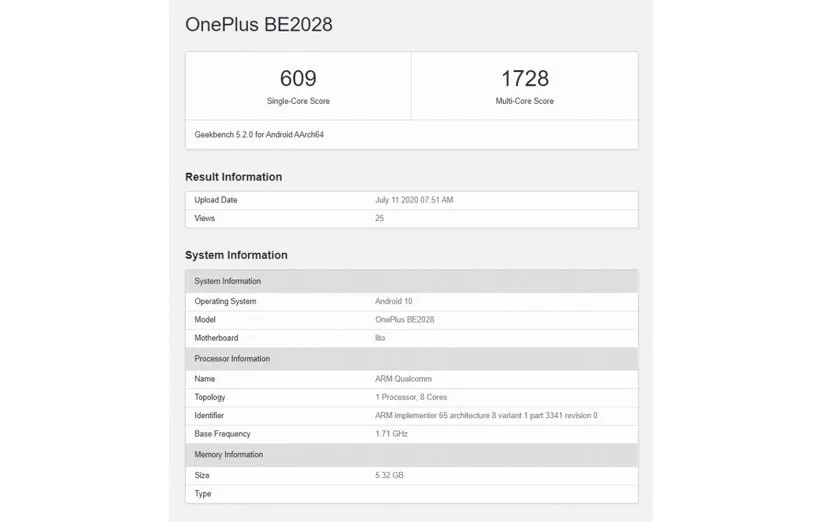Image resolution: width=822 pixels, height=522 pixels.
Task: Click the multi-core score value 1728
Action: (x=524, y=78)
